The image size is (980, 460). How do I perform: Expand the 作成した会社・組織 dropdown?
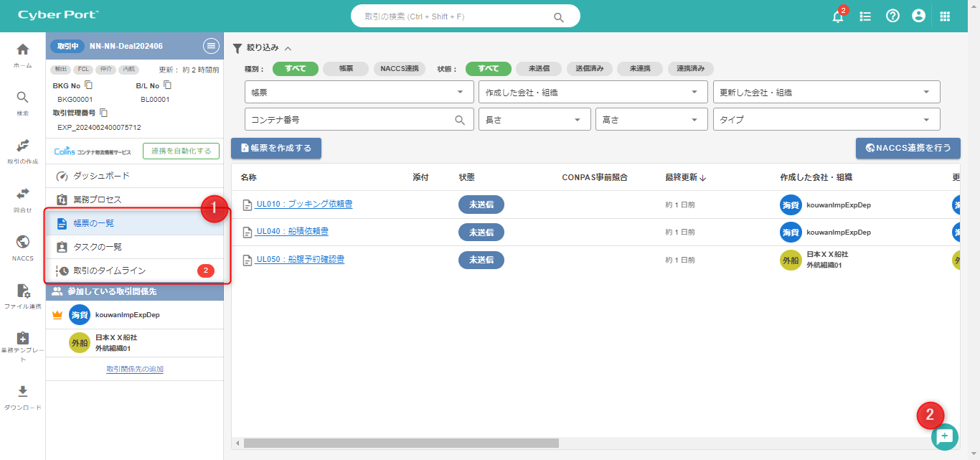point(592,92)
